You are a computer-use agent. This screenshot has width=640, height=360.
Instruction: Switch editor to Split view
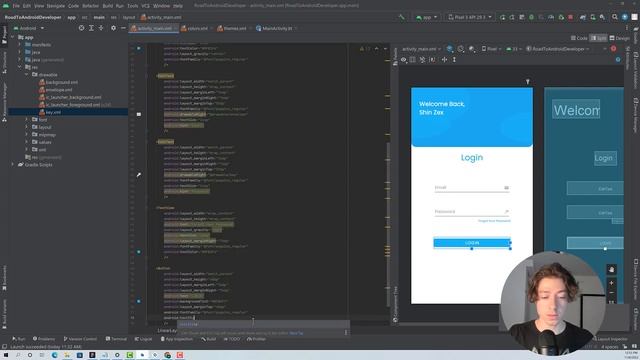[598, 38]
